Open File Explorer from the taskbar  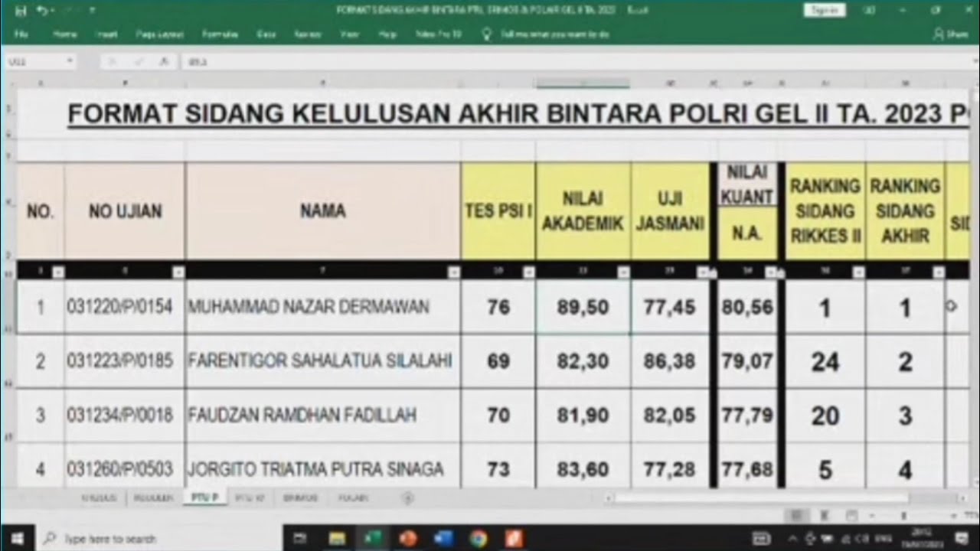coord(337,538)
